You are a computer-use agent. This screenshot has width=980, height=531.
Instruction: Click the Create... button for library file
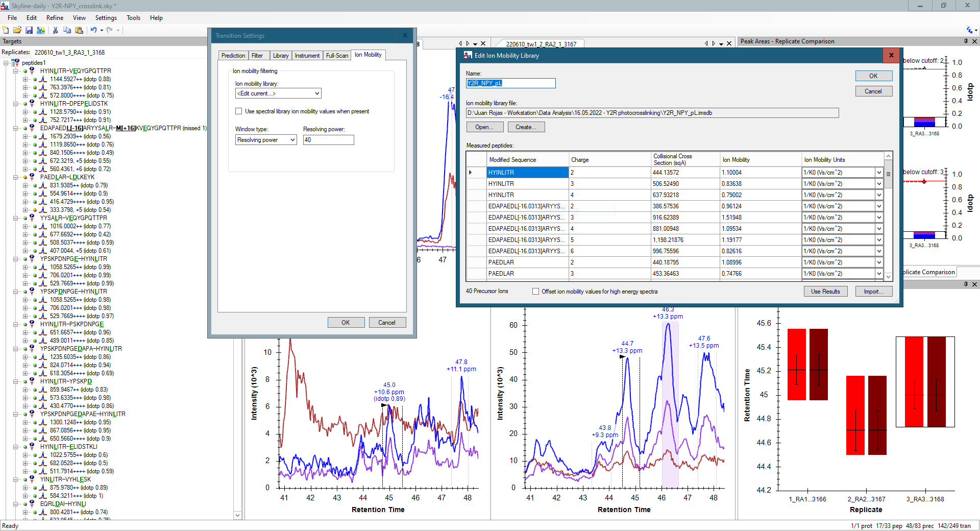526,127
